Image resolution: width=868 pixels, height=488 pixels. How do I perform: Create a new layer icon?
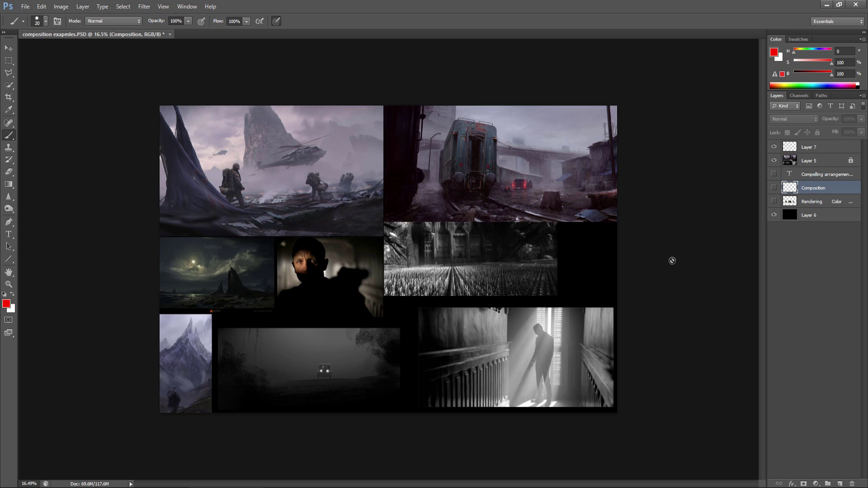[840, 483]
